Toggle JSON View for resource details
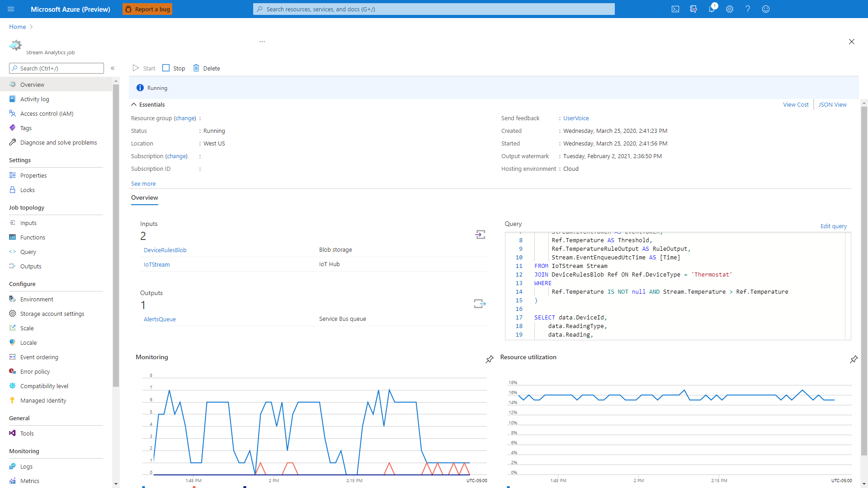The width and height of the screenshot is (868, 488). (x=833, y=104)
